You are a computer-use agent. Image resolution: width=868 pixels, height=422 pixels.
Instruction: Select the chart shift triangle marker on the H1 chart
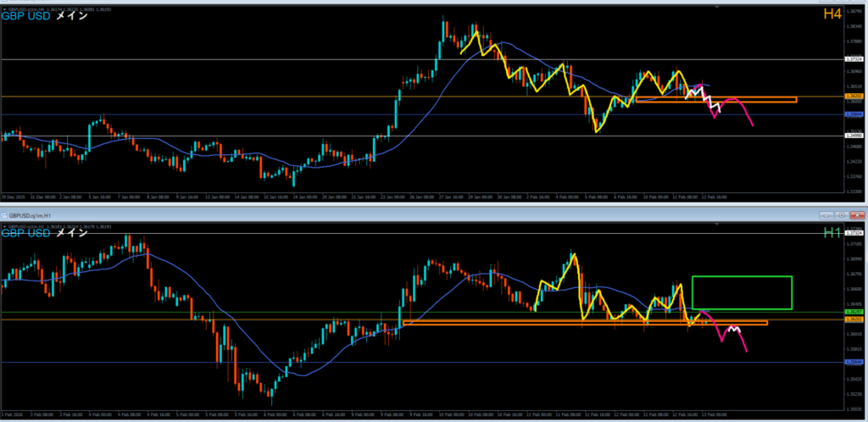coord(717,225)
